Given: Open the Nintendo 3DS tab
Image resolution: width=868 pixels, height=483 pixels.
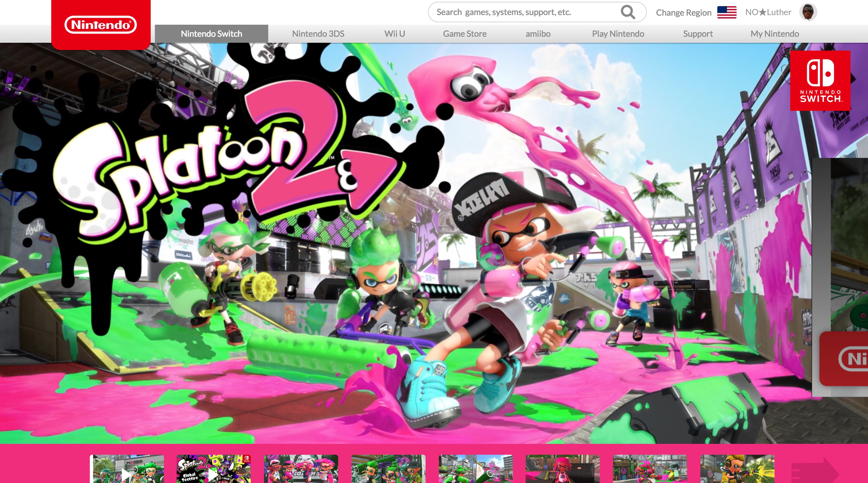Looking at the screenshot, I should click(318, 34).
